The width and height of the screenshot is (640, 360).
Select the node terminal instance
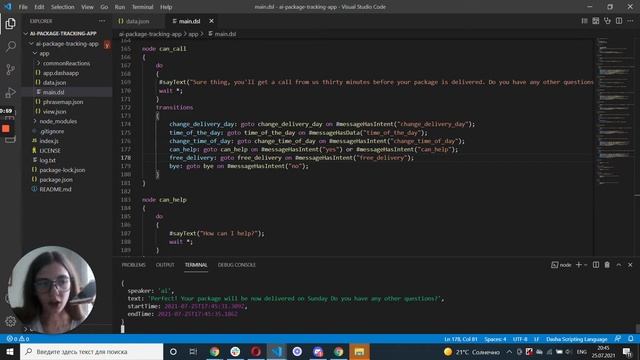point(561,265)
